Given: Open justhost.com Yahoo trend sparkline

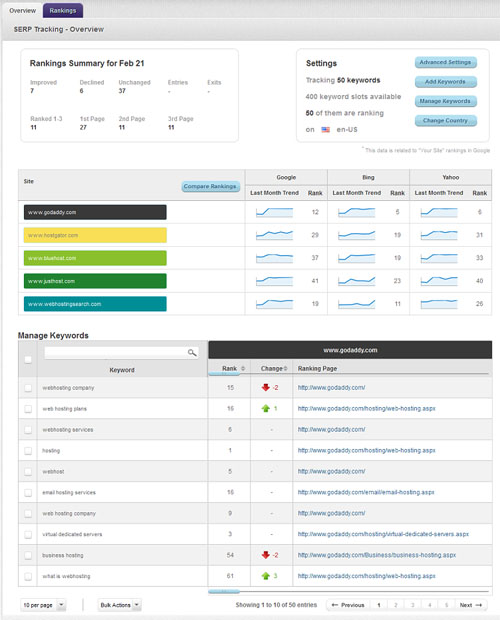Looking at the screenshot, I should click(x=439, y=281).
